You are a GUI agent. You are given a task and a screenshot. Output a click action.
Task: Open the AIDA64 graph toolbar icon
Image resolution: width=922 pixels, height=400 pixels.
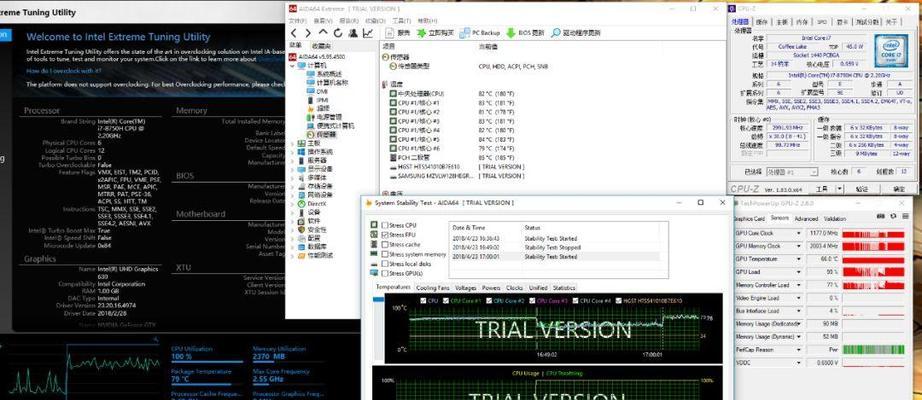368,33
